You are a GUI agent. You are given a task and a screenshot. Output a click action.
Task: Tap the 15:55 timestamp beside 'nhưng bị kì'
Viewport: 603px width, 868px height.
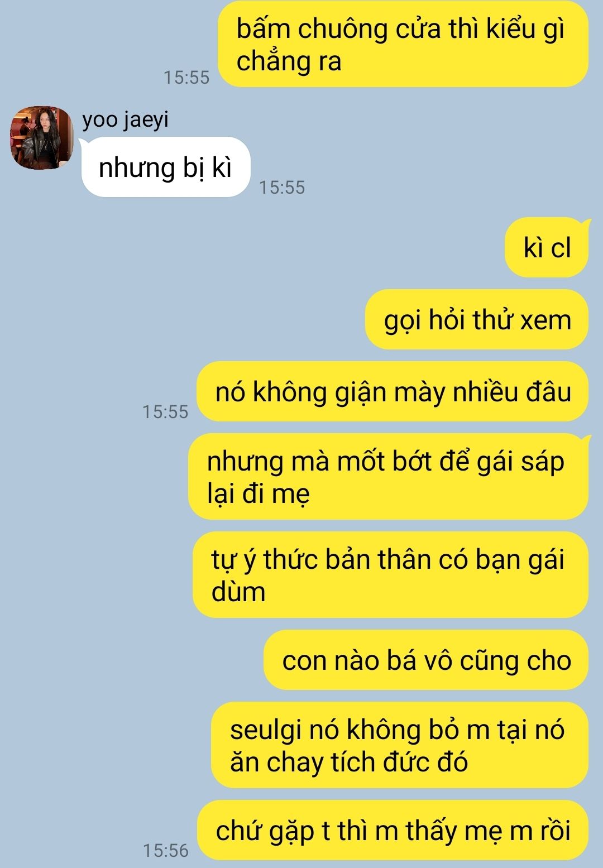(282, 188)
